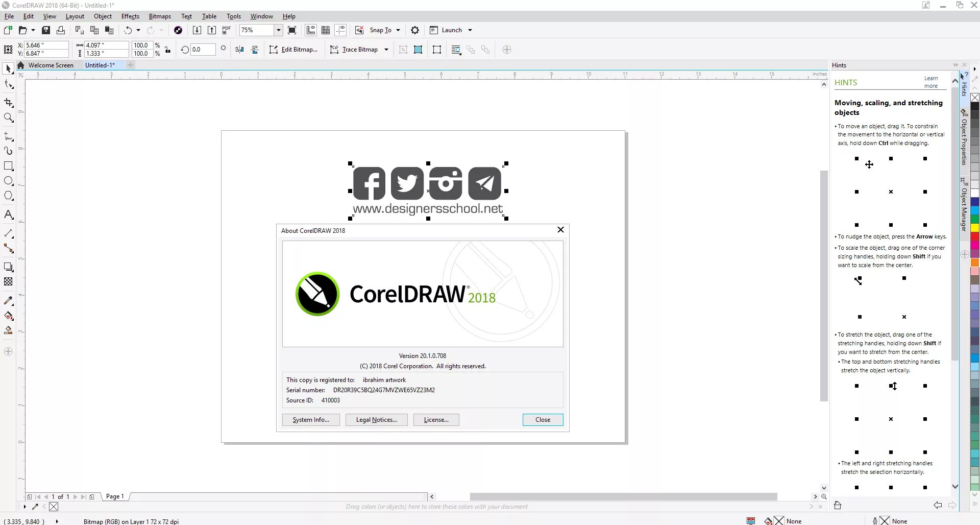Select the Rectangle tool
The height and width of the screenshot is (525, 980).
[8, 166]
